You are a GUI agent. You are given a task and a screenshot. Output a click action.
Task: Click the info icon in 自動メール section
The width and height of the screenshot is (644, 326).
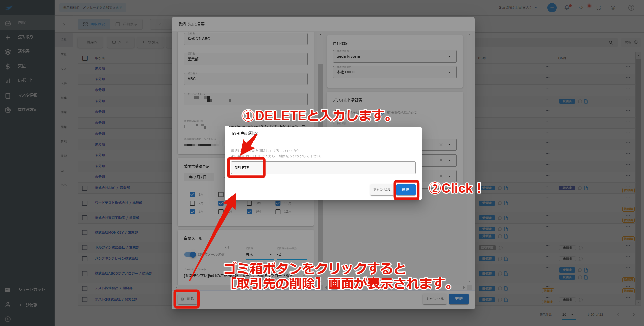(227, 247)
